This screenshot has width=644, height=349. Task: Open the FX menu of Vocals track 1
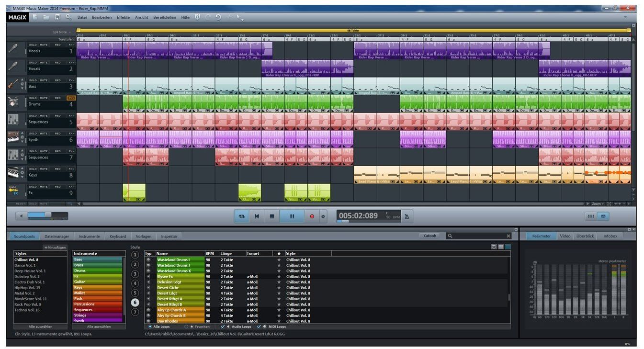tap(71, 45)
